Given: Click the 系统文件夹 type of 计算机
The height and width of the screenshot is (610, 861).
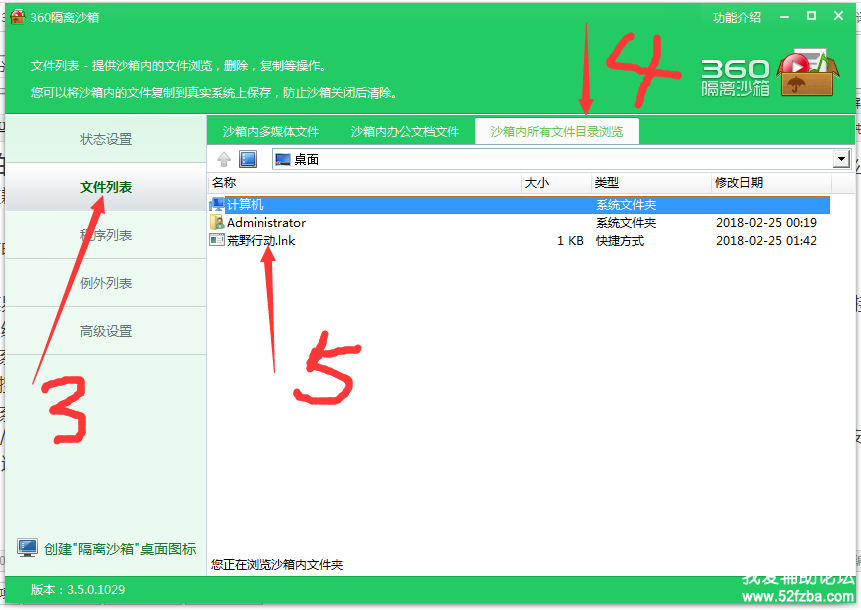Looking at the screenshot, I should click(x=626, y=205).
